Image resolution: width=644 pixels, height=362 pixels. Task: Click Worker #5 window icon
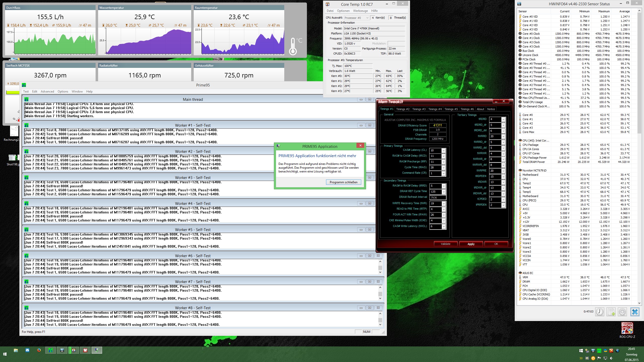point(26,230)
